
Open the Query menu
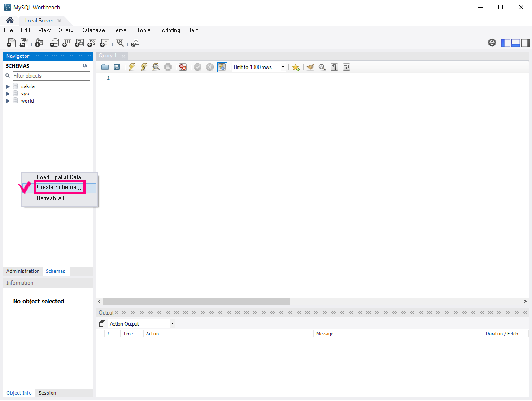(66, 30)
